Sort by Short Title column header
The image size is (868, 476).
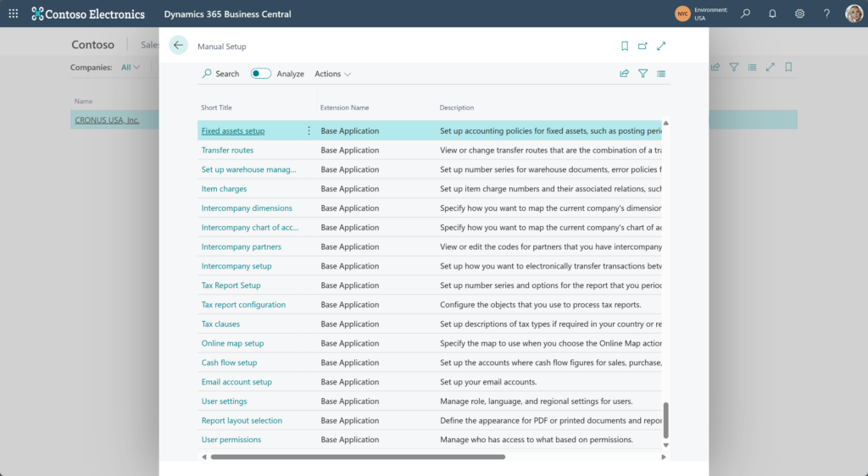click(216, 108)
